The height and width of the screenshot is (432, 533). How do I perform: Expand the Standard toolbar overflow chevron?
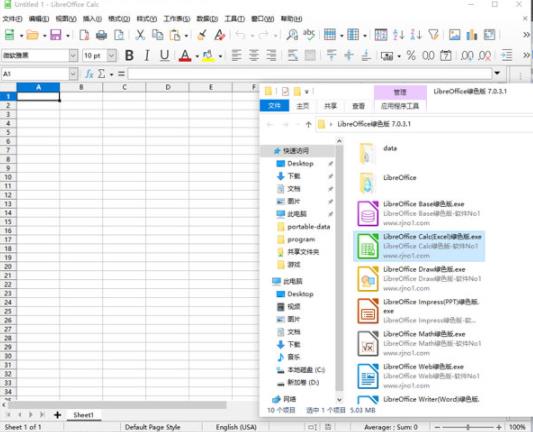[526, 35]
